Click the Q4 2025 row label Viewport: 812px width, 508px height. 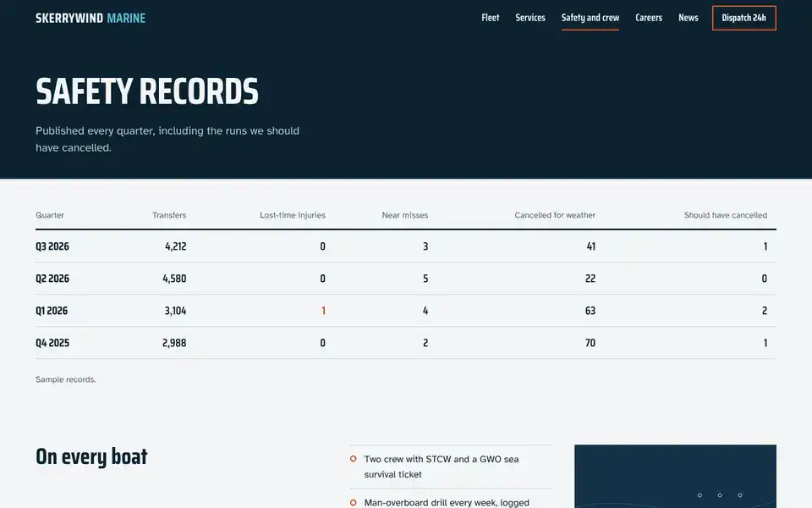(52, 343)
